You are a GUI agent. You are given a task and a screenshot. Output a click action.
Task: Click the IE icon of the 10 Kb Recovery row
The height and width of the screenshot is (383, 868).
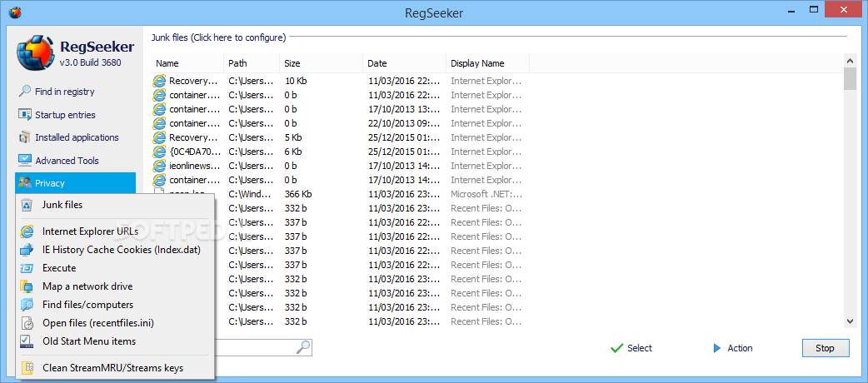pos(159,81)
